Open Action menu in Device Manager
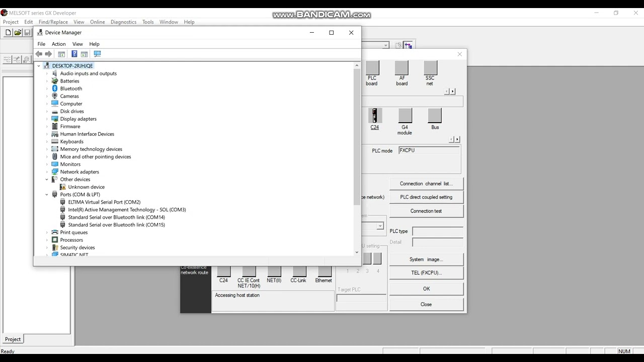This screenshot has width=644, height=362. pyautogui.click(x=59, y=44)
